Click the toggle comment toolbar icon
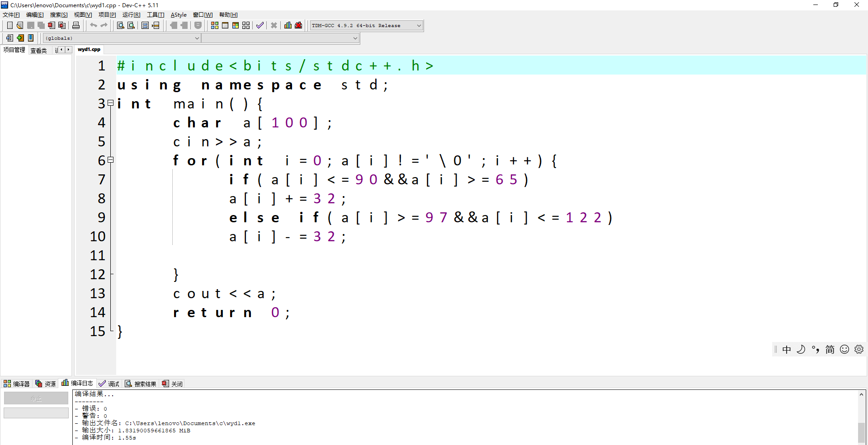868x445 pixels. click(198, 26)
